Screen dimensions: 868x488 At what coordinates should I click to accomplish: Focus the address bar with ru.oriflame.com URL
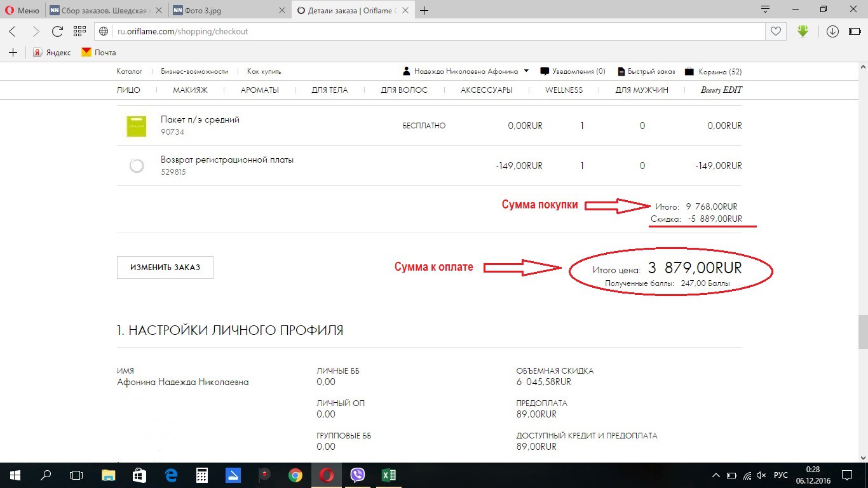(x=430, y=31)
